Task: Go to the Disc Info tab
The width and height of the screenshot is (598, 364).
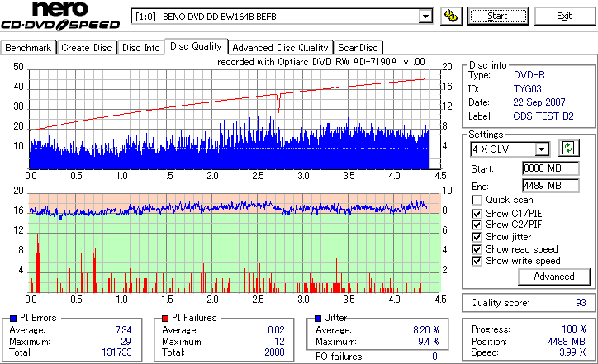Action: (140, 48)
